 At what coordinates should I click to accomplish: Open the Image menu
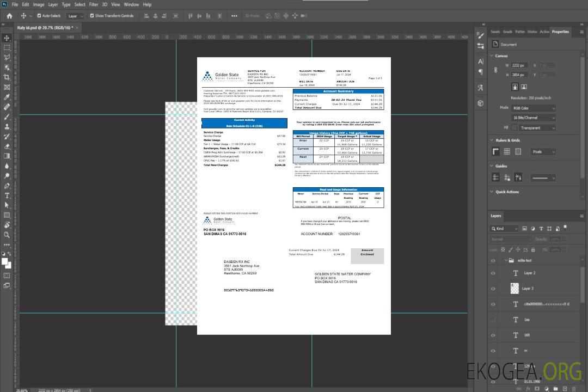tap(38, 4)
